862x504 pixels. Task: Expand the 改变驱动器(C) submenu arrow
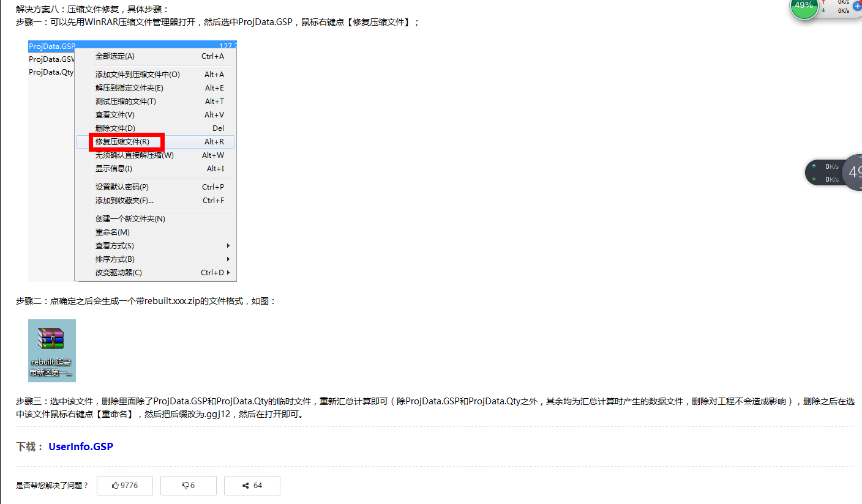(x=228, y=273)
